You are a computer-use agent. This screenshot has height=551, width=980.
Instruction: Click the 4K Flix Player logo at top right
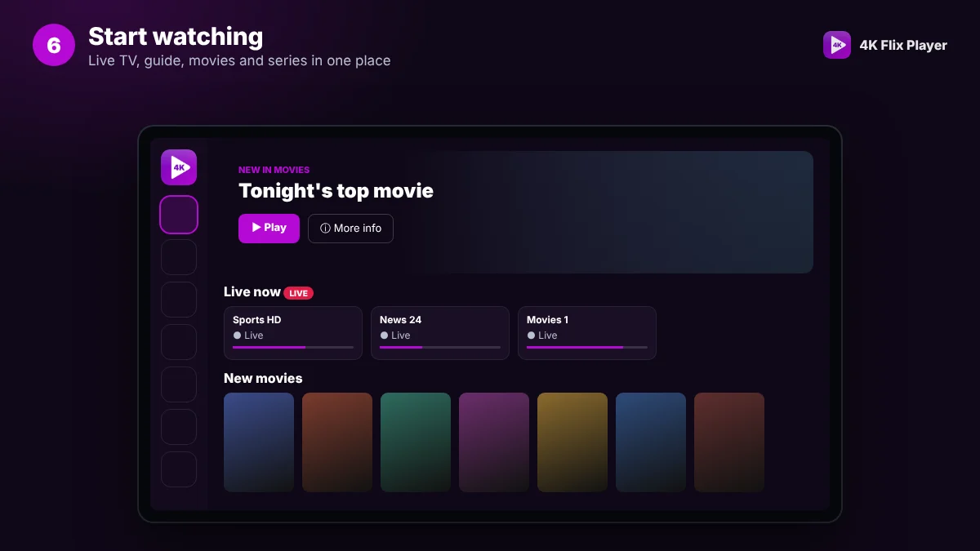[837, 45]
